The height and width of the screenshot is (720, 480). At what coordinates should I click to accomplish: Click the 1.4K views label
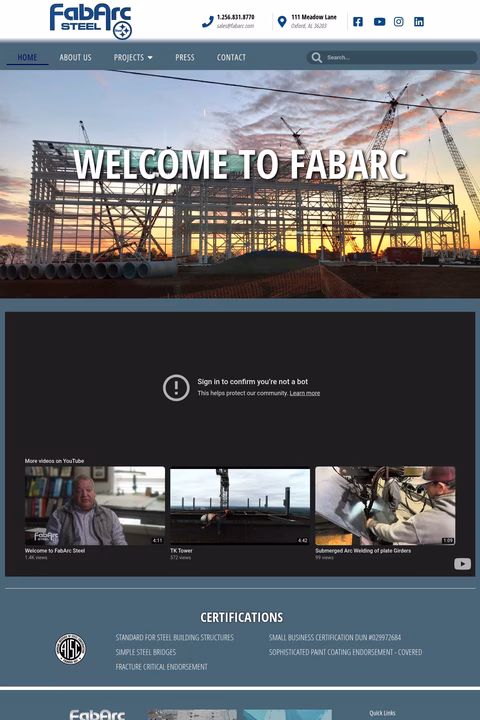point(36,557)
